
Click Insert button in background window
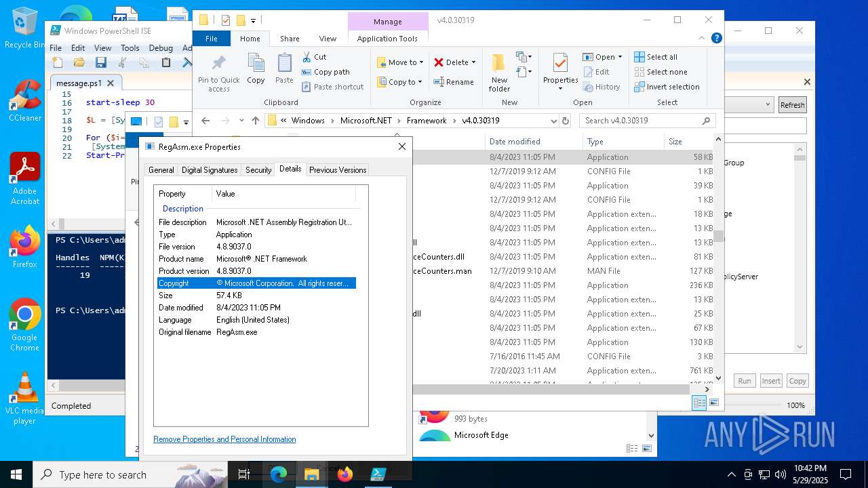pyautogui.click(x=771, y=381)
